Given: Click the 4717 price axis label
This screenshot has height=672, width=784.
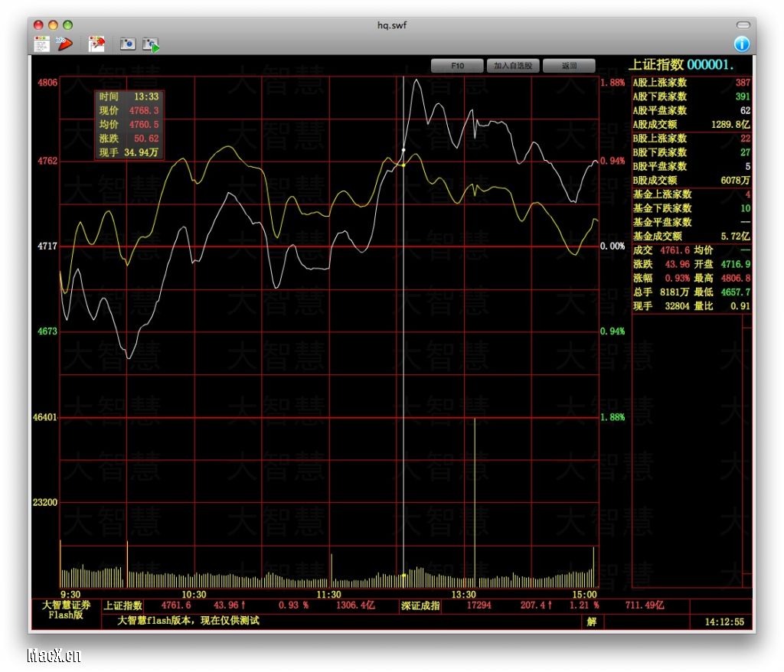Looking at the screenshot, I should pos(47,246).
